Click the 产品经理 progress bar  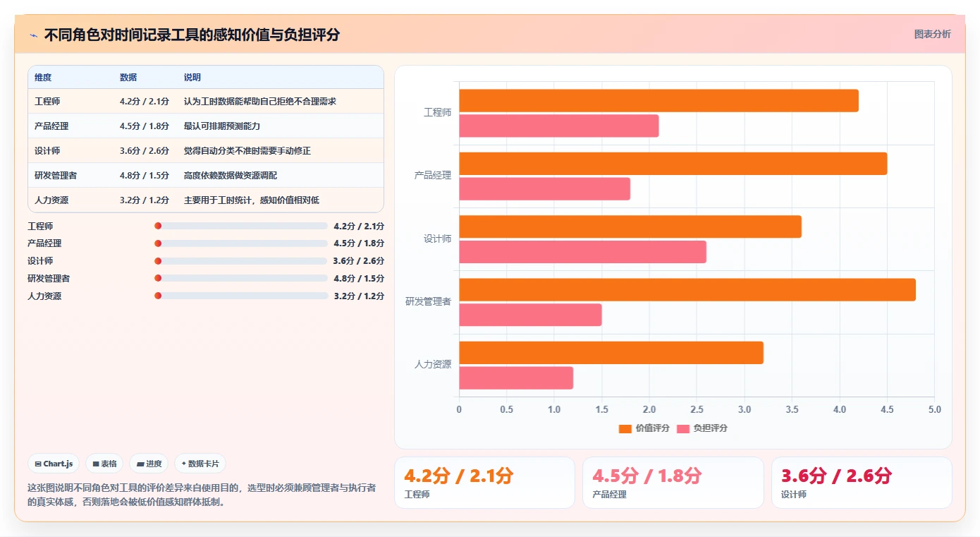pos(241,243)
